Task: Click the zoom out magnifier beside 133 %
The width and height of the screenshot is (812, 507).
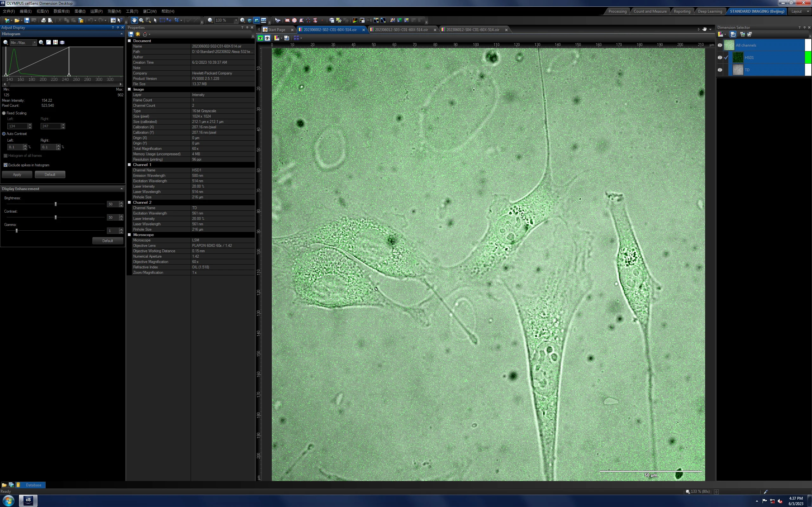Action: pos(210,20)
